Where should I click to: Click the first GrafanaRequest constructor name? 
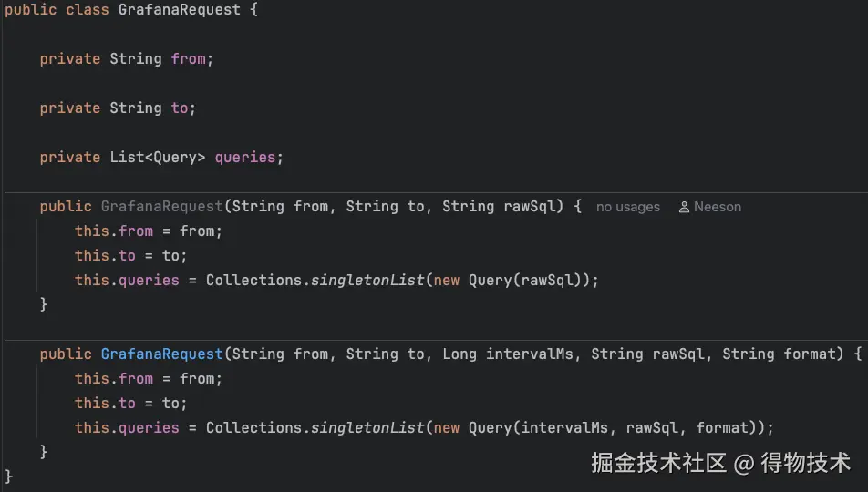coord(161,207)
